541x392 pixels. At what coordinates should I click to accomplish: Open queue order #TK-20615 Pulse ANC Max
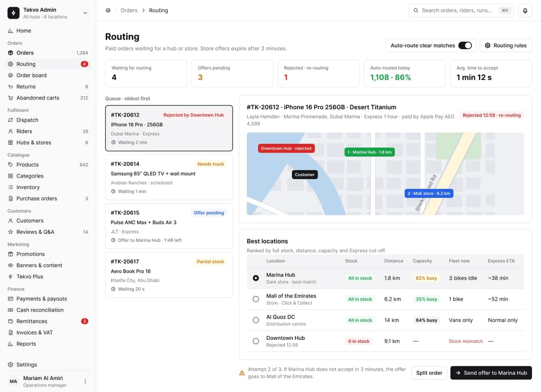169,226
